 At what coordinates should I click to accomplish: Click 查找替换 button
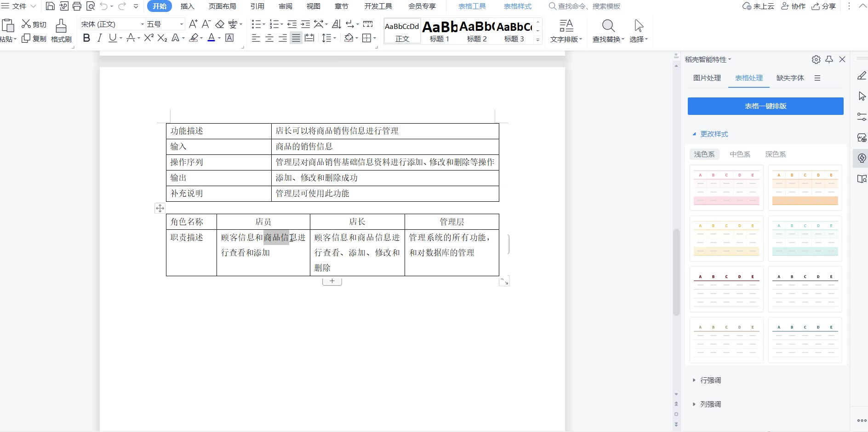[608, 31]
